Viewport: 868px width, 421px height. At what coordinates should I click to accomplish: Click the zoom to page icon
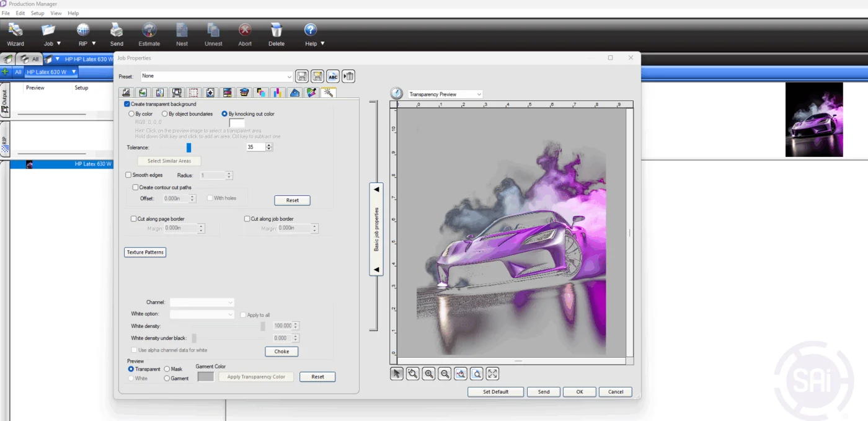[477, 373]
